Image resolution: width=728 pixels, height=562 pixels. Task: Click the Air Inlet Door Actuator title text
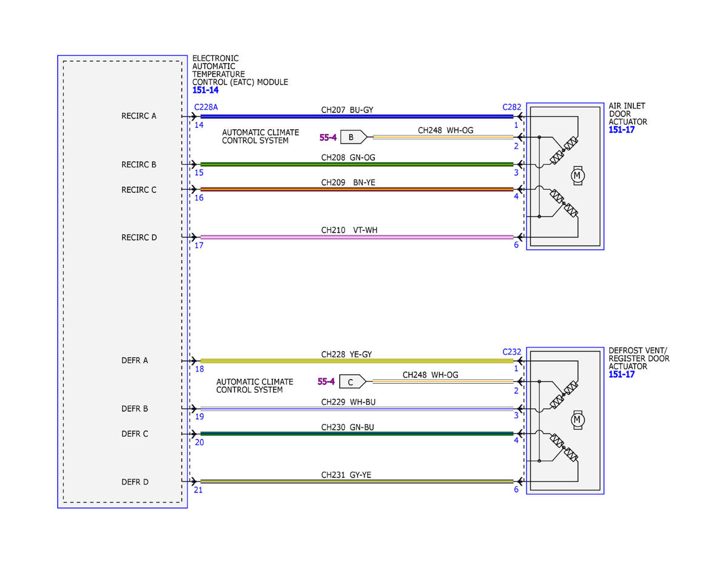pos(627,114)
